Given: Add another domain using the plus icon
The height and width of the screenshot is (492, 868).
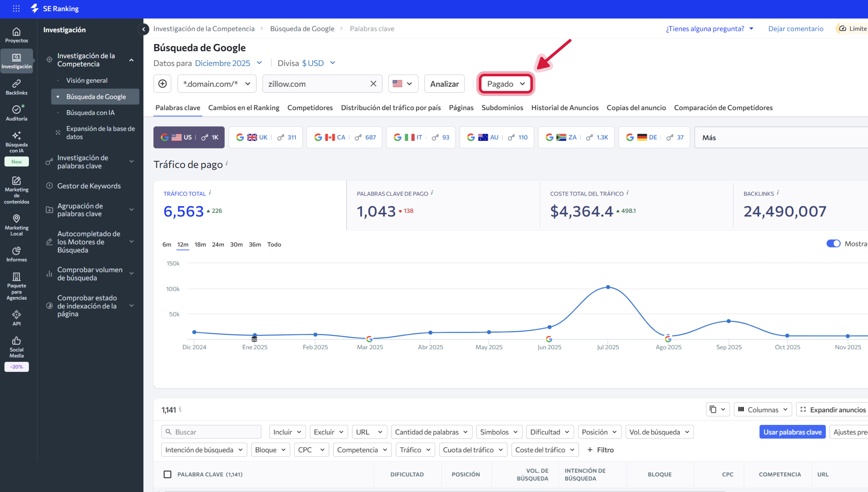Looking at the screenshot, I should (x=162, y=83).
